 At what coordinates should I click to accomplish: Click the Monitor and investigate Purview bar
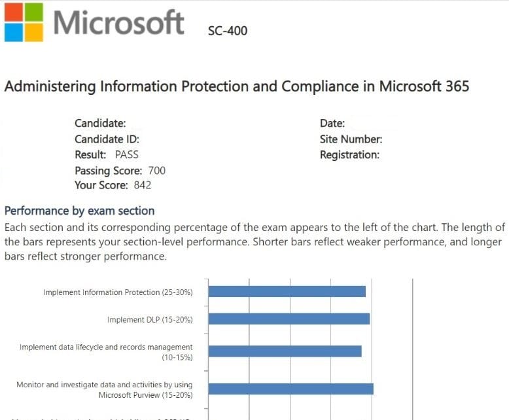[x=290, y=389]
